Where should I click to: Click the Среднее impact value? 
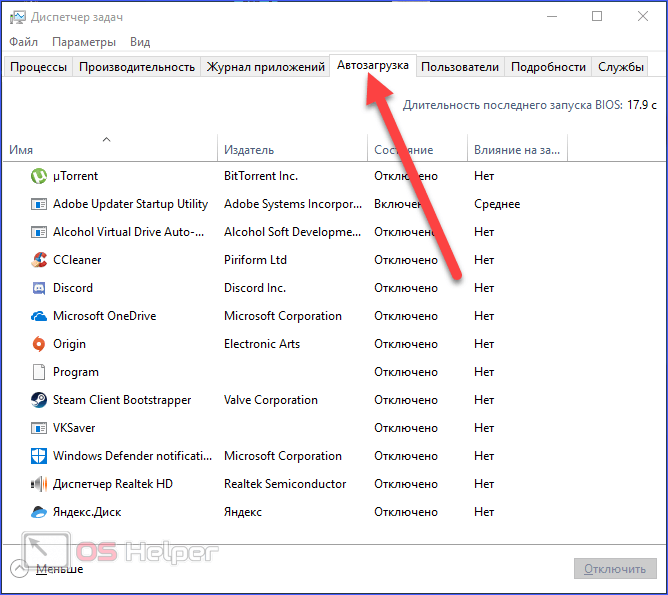(x=497, y=204)
